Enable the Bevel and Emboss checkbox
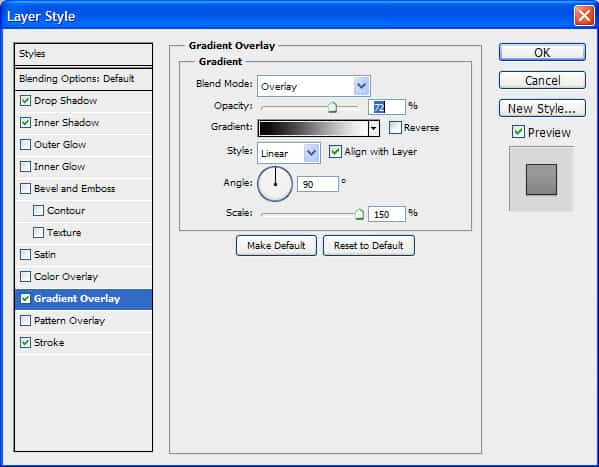The width and height of the screenshot is (599, 467). tap(25, 189)
